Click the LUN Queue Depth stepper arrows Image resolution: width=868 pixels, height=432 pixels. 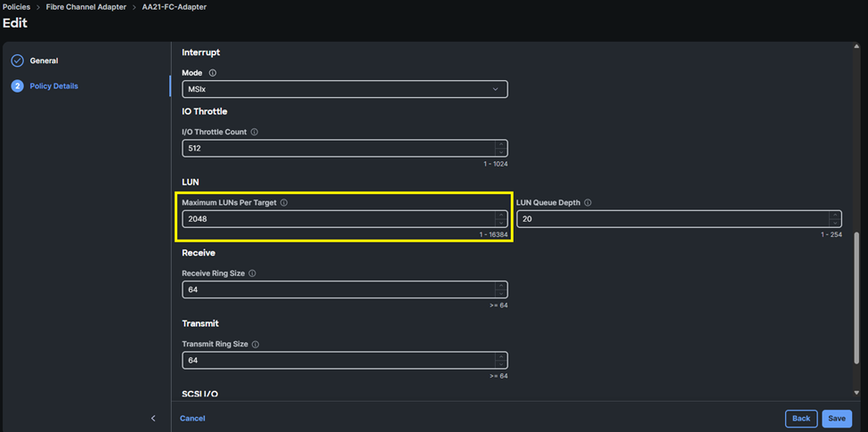coord(834,219)
